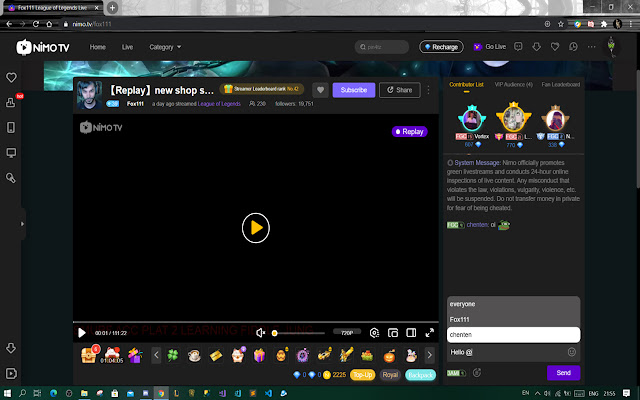Open the messages chat icon in header
The image size is (640, 400).
518,47
